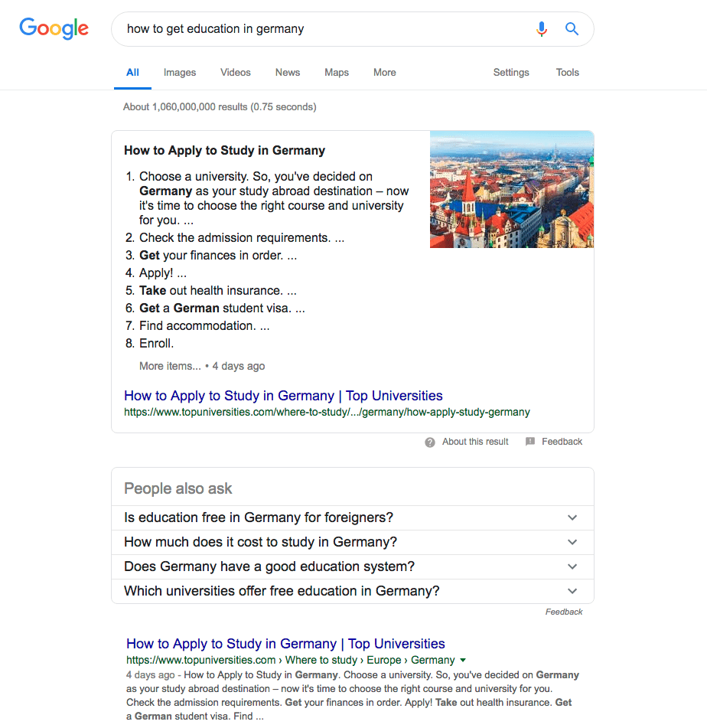Expand 'How much does it cost to study in Germany?'

click(352, 542)
